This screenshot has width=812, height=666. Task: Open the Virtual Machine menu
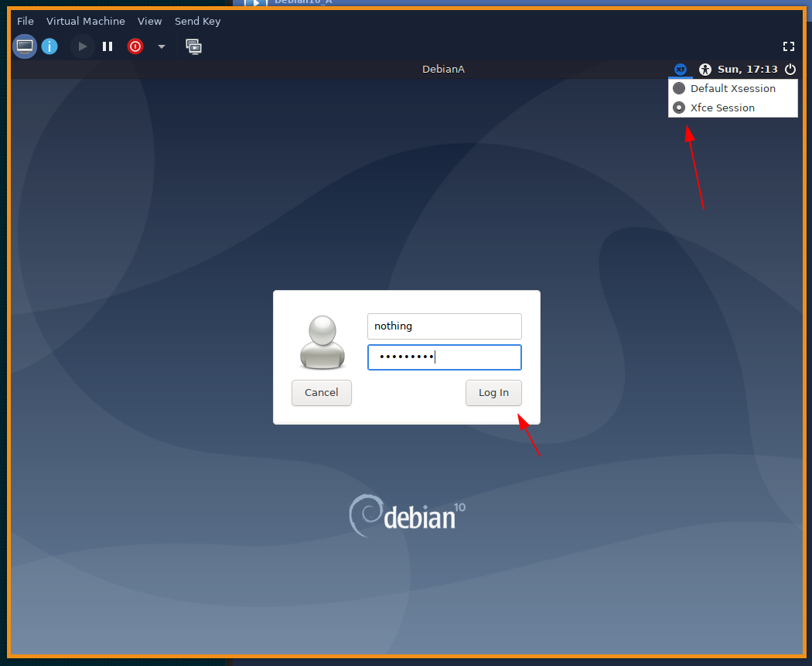pos(85,21)
